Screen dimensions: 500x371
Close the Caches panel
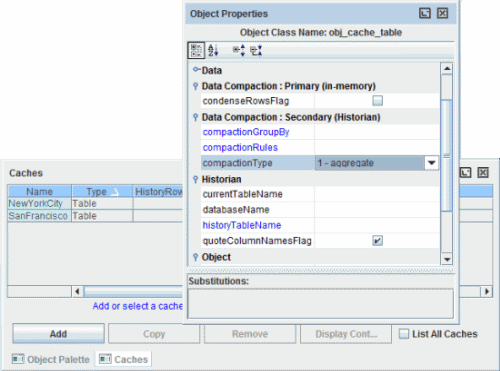click(x=483, y=173)
